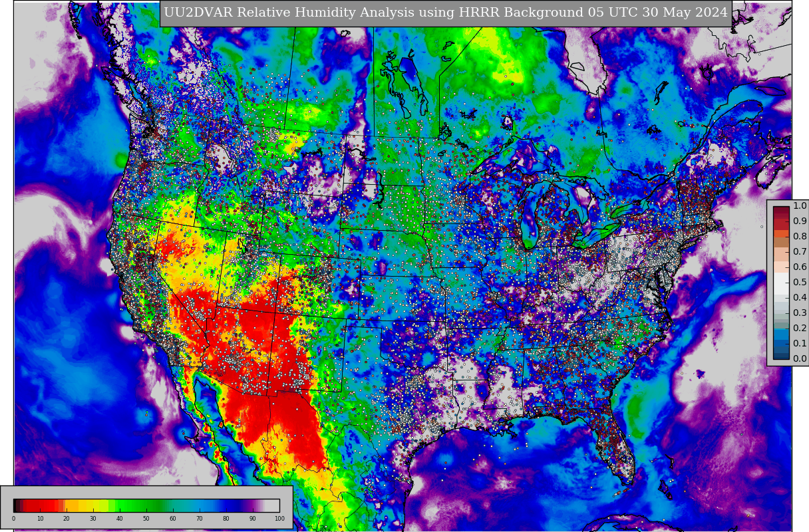The width and height of the screenshot is (809, 532).
Task: Pick the dark navy swatch beside 0.0
Action: (781, 354)
